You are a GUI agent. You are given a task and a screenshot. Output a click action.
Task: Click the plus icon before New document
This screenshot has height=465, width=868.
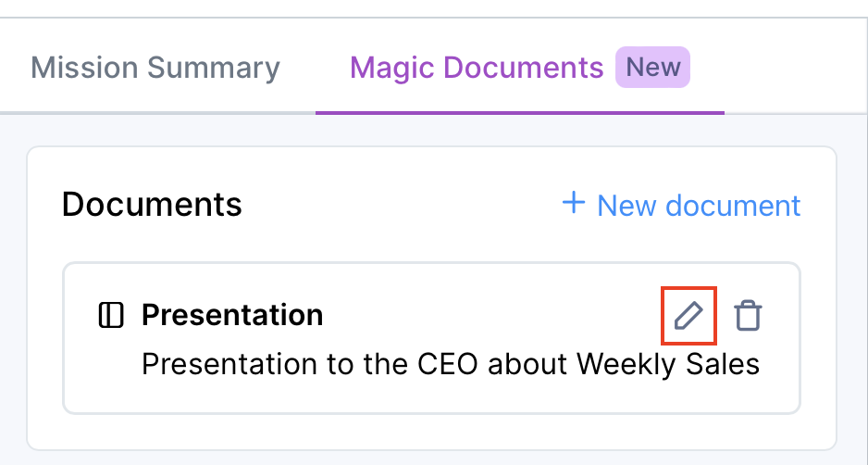click(x=574, y=204)
